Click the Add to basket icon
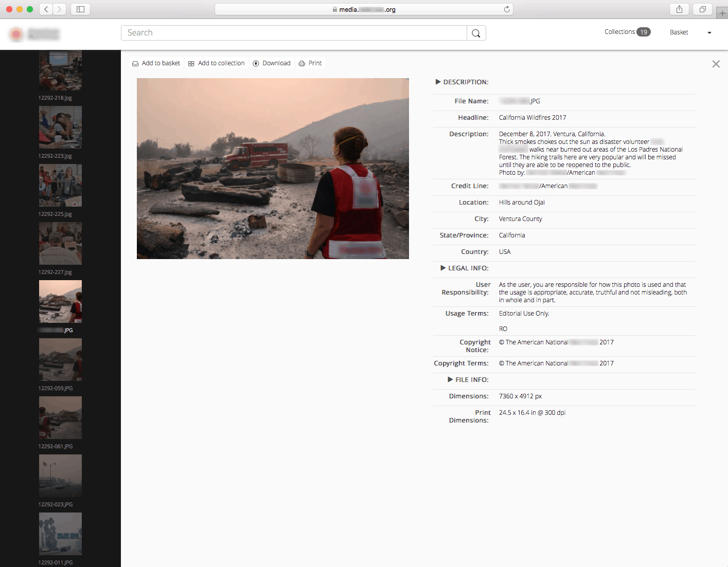Image resolution: width=728 pixels, height=567 pixels. [135, 64]
